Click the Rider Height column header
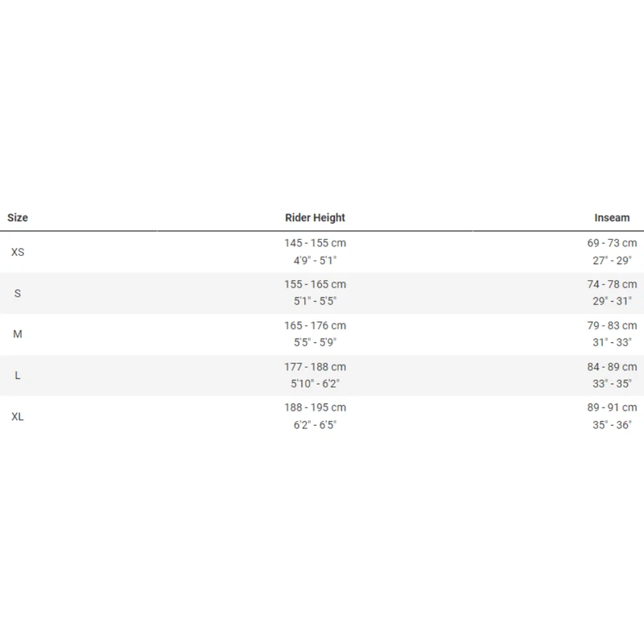The height and width of the screenshot is (644, 644). (315, 217)
